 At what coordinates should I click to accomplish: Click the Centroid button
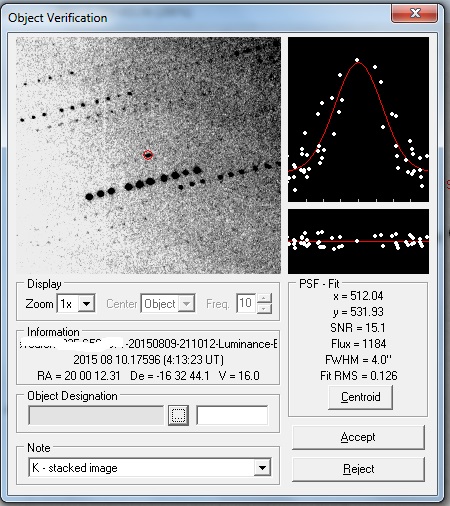pos(360,397)
